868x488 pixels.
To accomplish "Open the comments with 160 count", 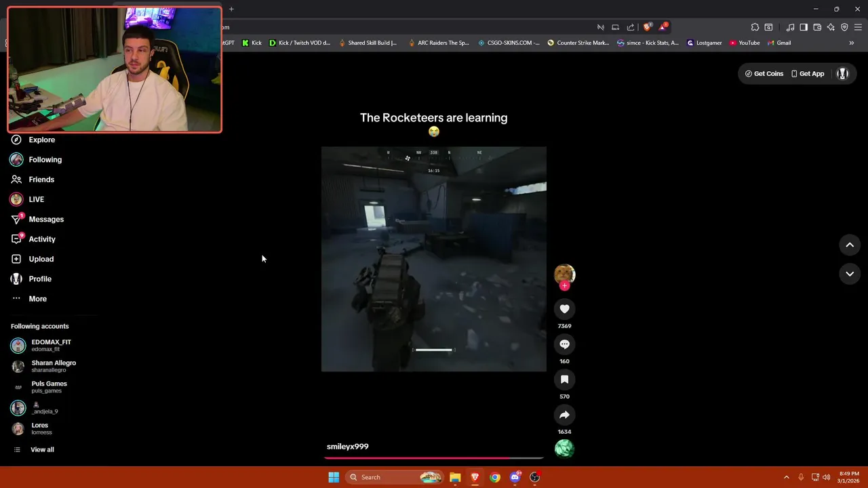I will (x=564, y=344).
